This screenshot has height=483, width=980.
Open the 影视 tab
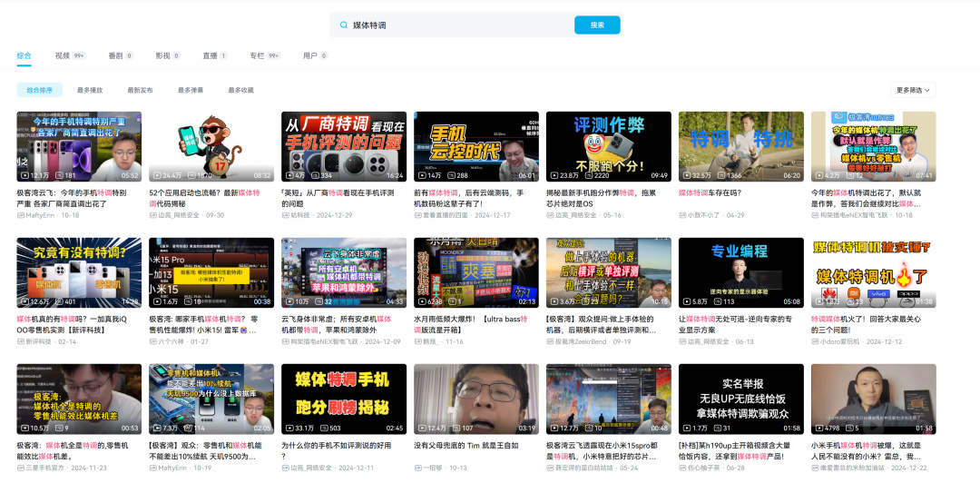point(168,55)
